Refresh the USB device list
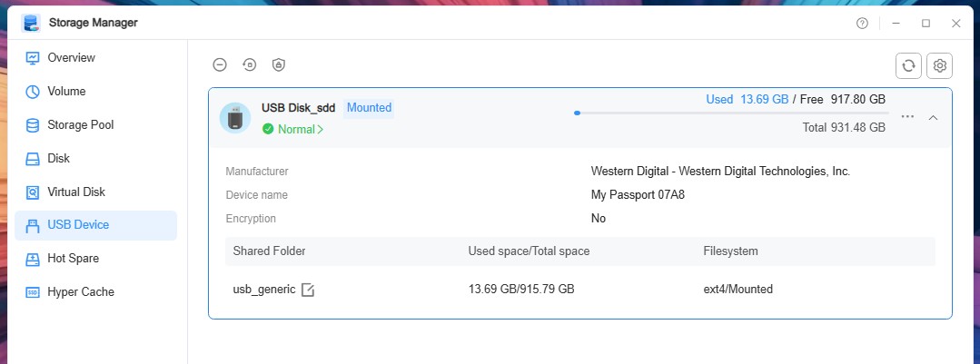This screenshot has width=980, height=364. tap(909, 65)
